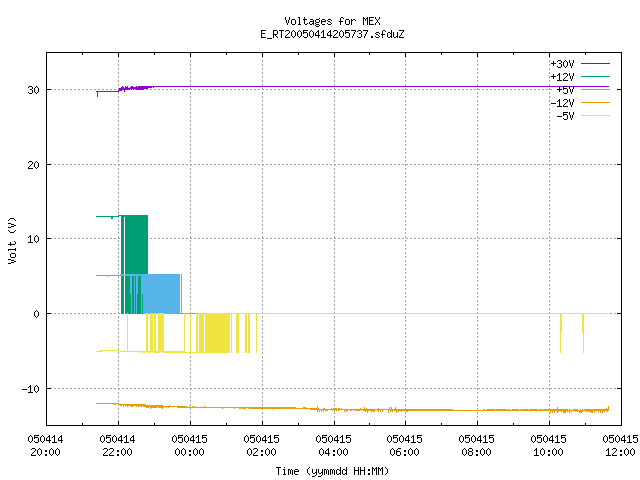
Task: Click the x-axis tick 050415 04:00
Action: [x=333, y=446]
